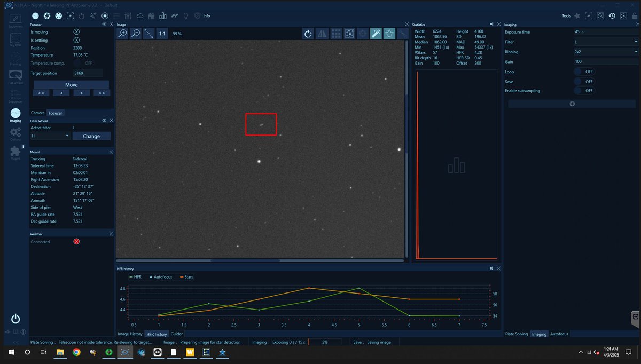Rotate the image with the circular arrow icon

point(308,34)
